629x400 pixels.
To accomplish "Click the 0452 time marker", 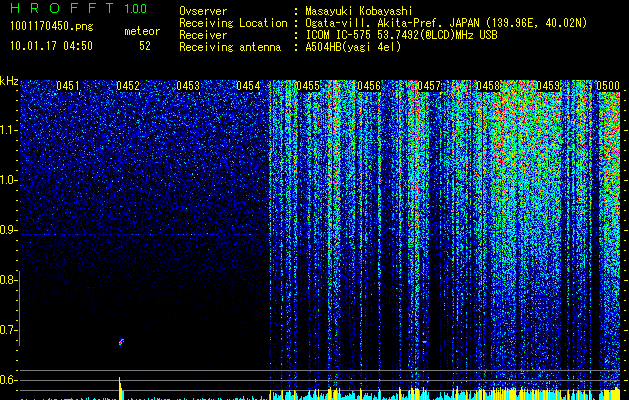I will [128, 85].
